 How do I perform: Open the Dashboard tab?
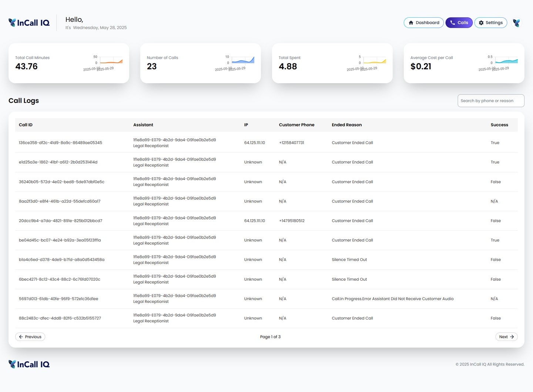point(423,23)
